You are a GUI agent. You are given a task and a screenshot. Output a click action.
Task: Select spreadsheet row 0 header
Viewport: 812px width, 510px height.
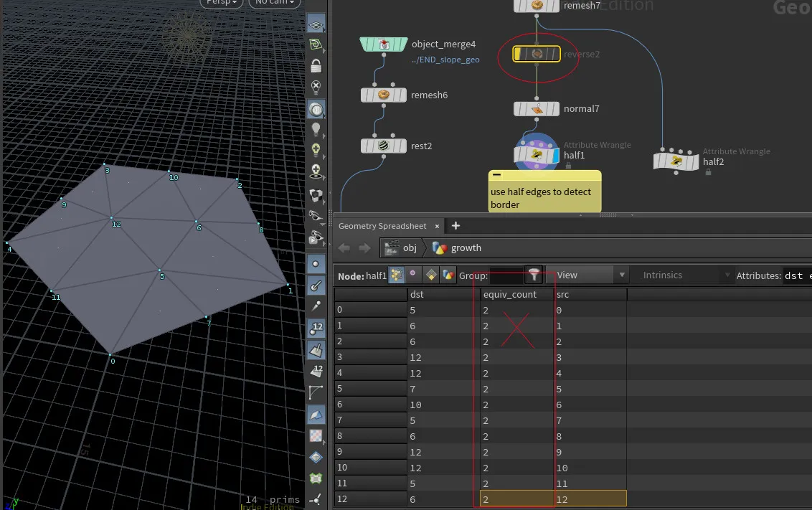tap(371, 310)
